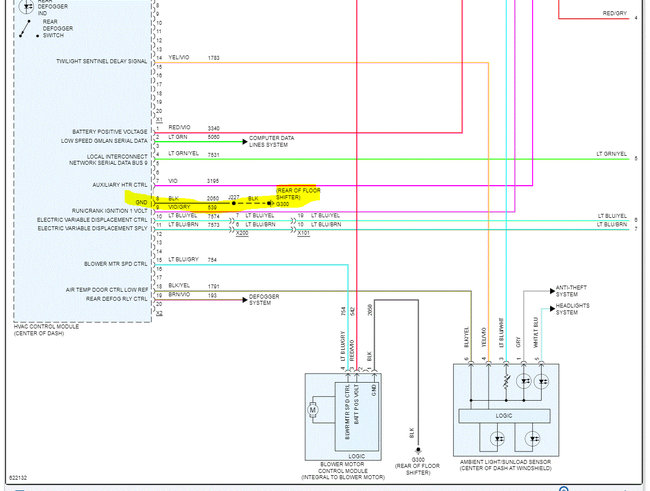Click the G300 ground point below blower module
The width and height of the screenshot is (650, 491).
(x=417, y=450)
